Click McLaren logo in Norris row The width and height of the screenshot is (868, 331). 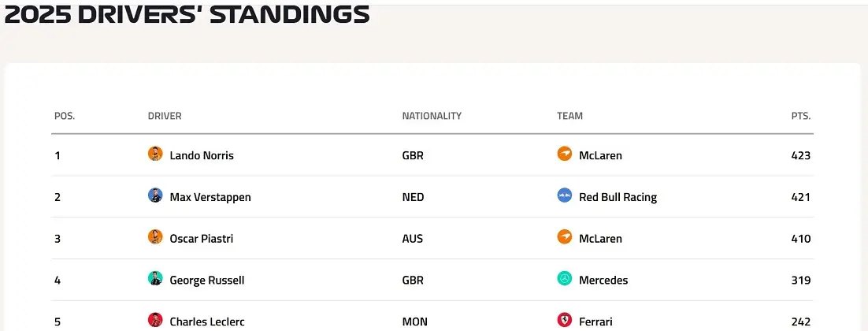564,154
